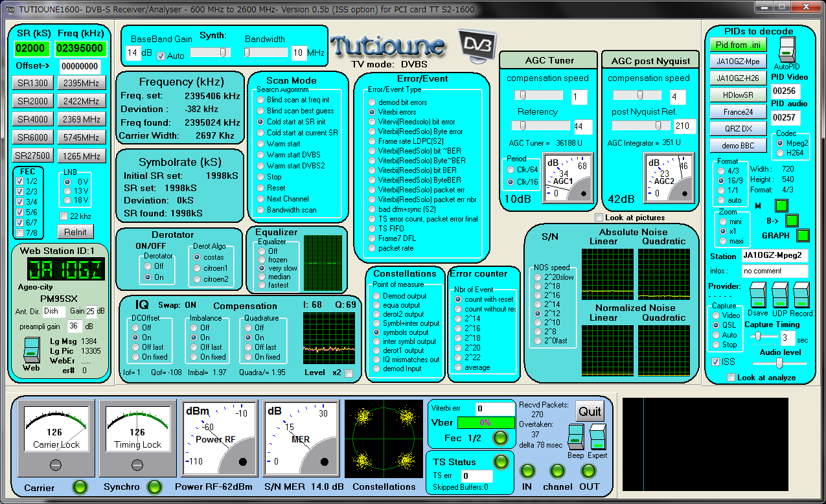
Task: Choose the 2422MHz frequency preset
Action: coord(82,101)
